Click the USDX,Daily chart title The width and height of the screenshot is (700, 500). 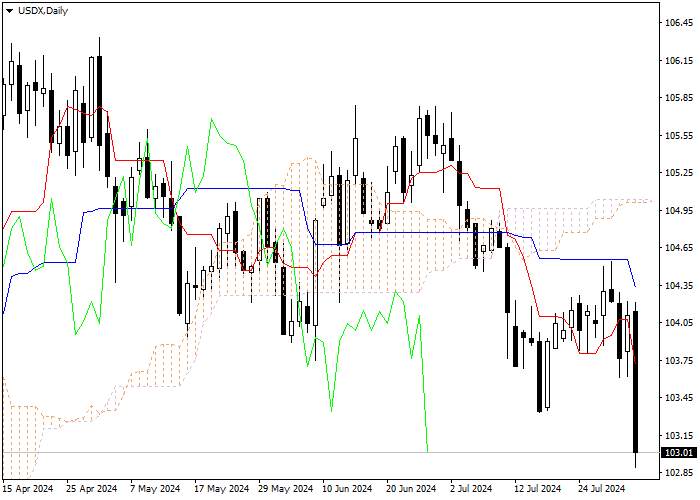tap(43, 11)
